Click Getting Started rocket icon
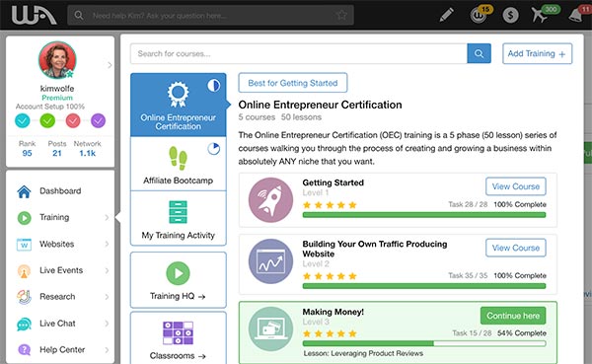 coord(270,200)
